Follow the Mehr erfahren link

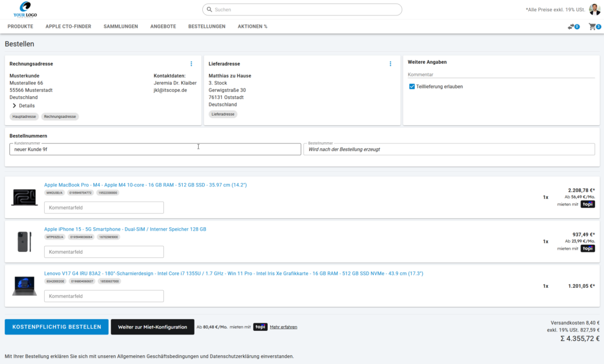click(284, 327)
